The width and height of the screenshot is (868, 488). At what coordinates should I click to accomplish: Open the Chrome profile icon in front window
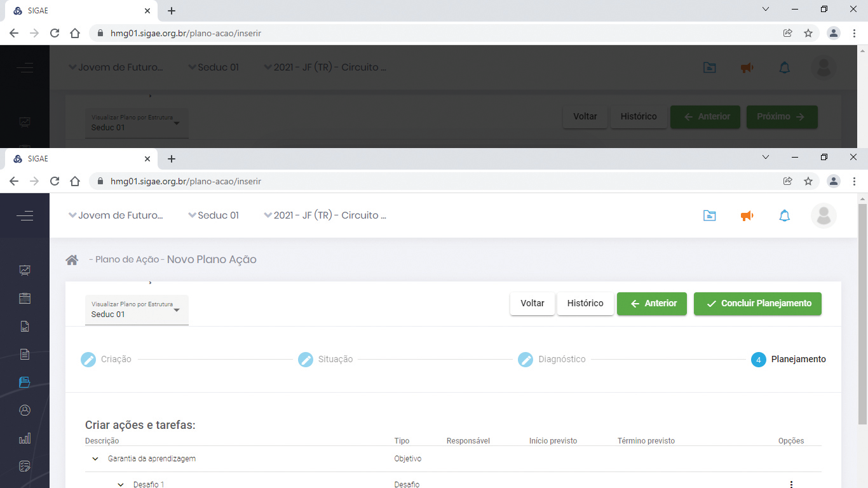pos(833,181)
